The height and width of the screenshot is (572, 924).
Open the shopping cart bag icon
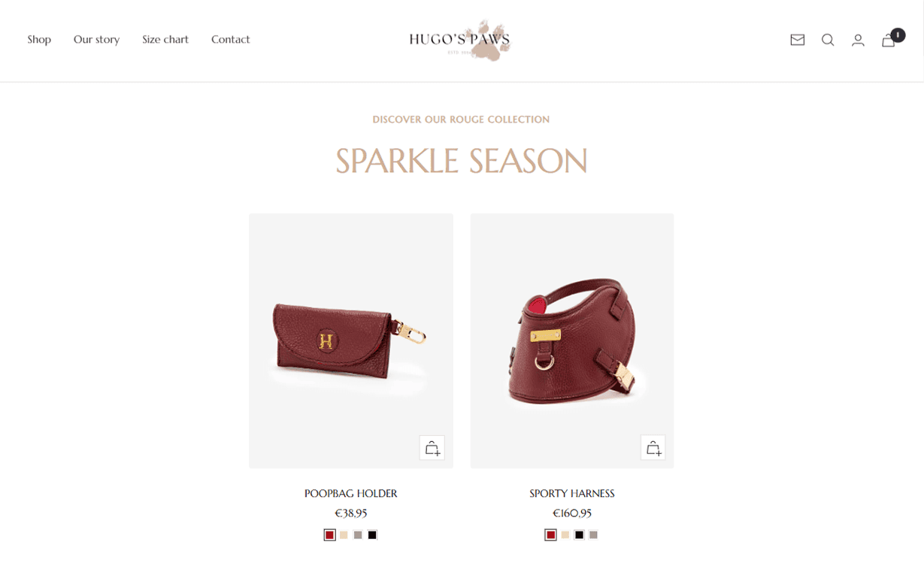pos(888,41)
